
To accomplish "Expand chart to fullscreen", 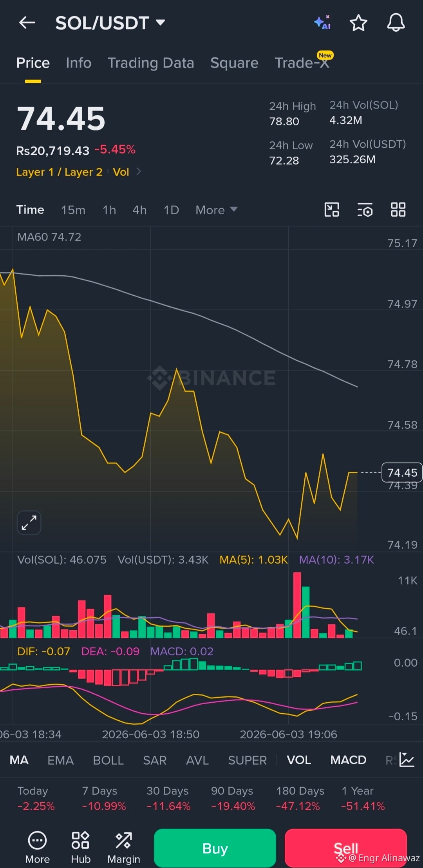I will [x=29, y=523].
